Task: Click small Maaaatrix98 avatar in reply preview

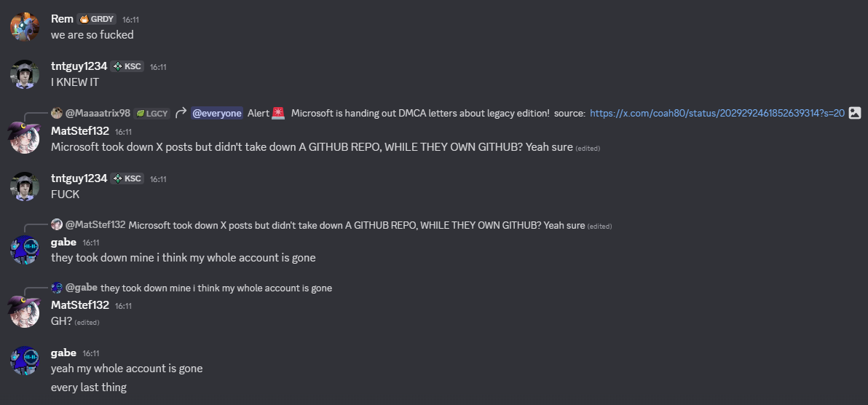Action: click(56, 113)
